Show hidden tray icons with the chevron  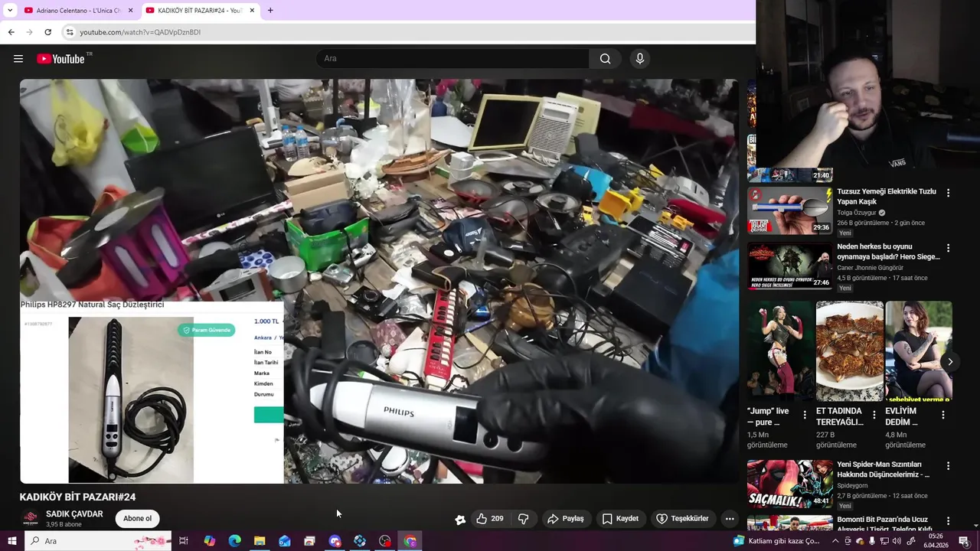point(836,541)
